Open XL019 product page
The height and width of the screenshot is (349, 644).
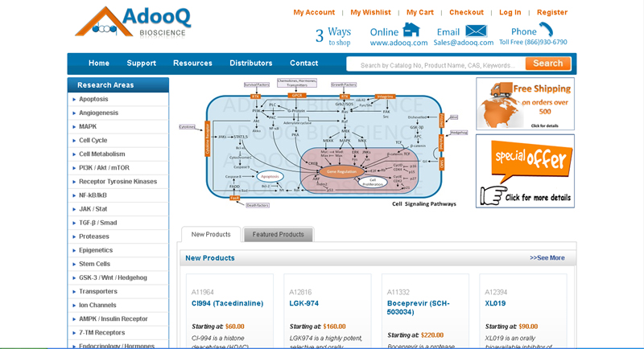[x=495, y=303]
